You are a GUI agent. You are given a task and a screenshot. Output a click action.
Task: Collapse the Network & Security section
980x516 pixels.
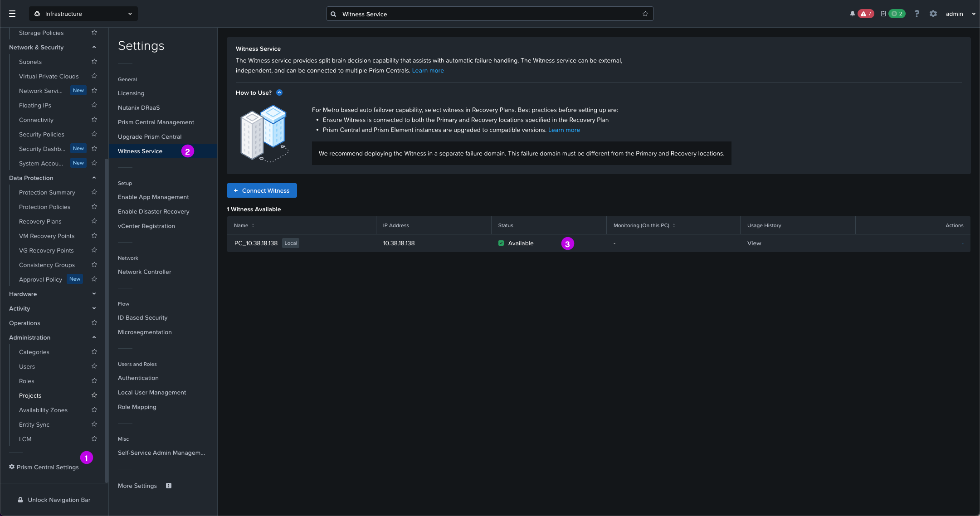(94, 47)
